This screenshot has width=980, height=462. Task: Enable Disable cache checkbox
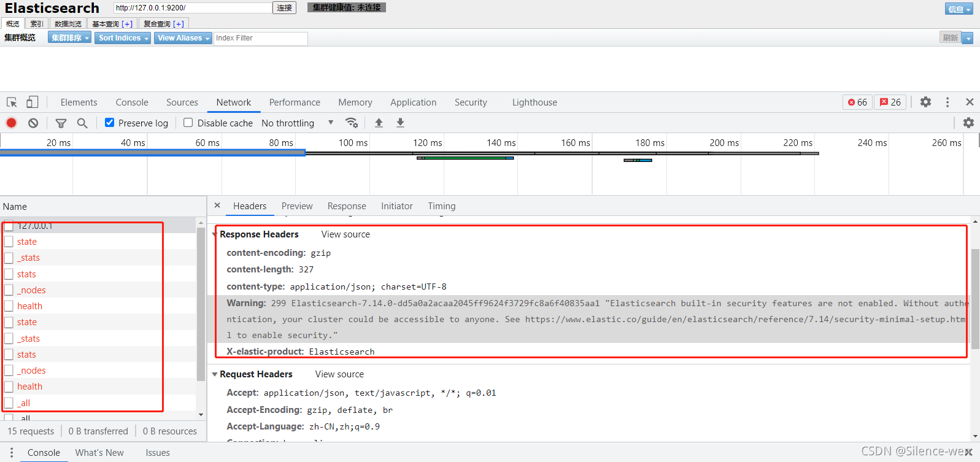coord(188,123)
